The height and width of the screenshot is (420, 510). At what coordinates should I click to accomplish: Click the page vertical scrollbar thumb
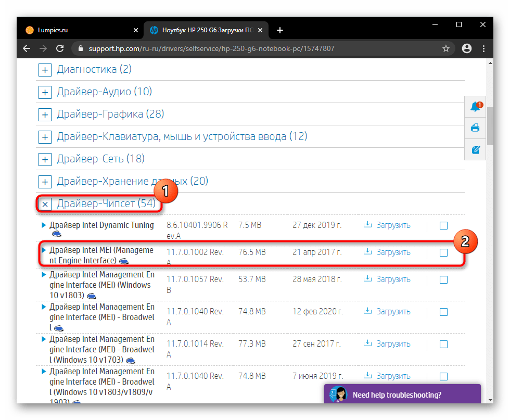(490, 126)
